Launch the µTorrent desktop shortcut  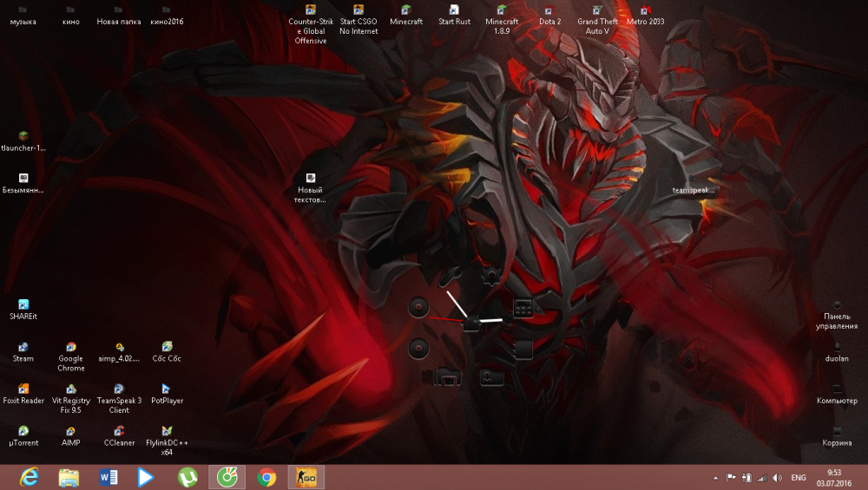tap(23, 431)
